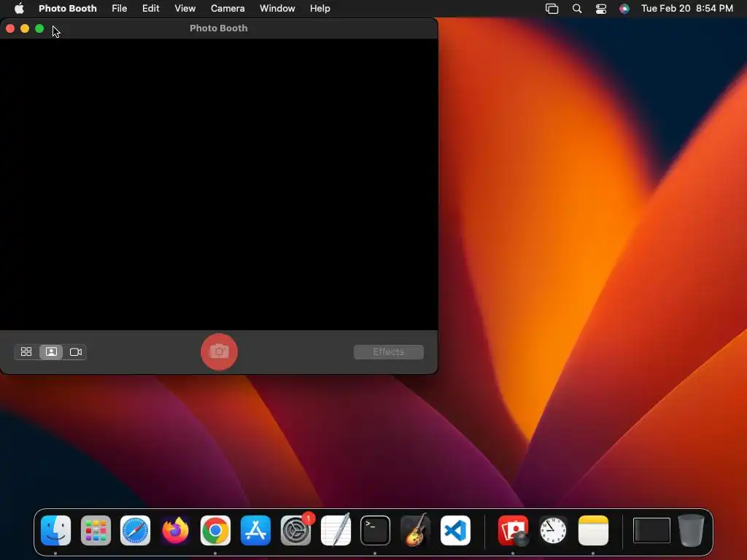Open Terminal from the Dock
Image resolution: width=747 pixels, height=560 pixels.
point(376,530)
